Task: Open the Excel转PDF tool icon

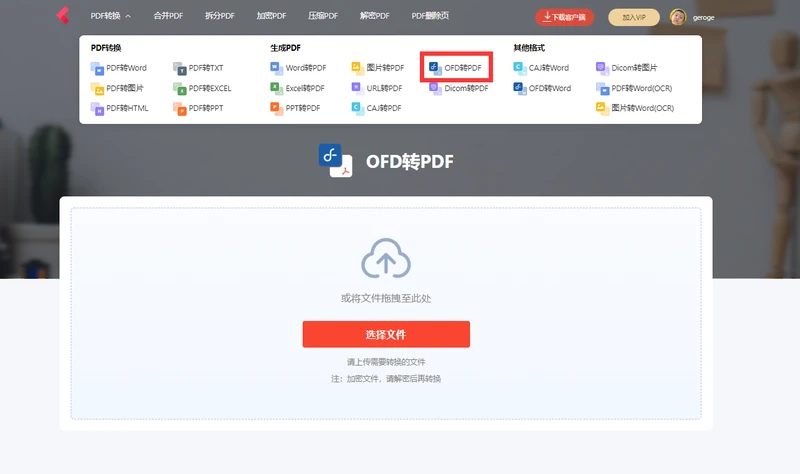Action: [x=276, y=88]
